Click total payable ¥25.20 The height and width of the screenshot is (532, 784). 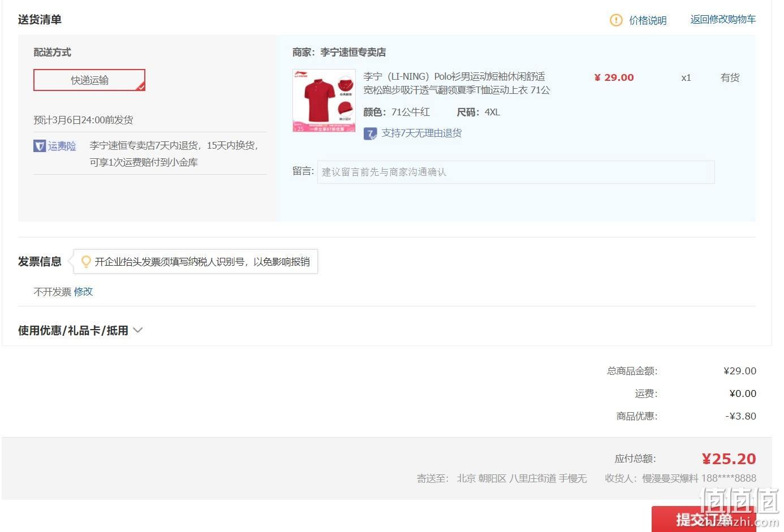(x=729, y=459)
